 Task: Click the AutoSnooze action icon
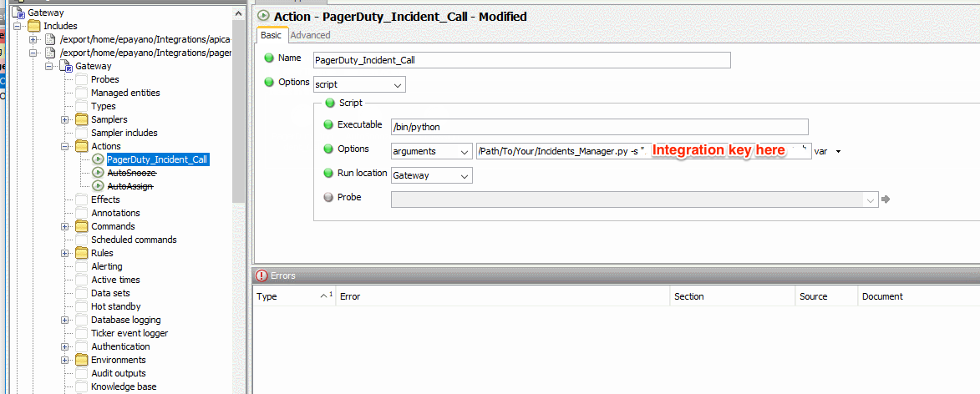98,173
